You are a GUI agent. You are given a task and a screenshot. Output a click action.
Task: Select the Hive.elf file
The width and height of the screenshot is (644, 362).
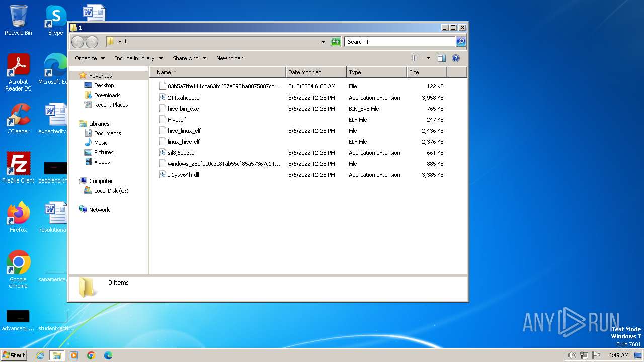[x=177, y=120]
